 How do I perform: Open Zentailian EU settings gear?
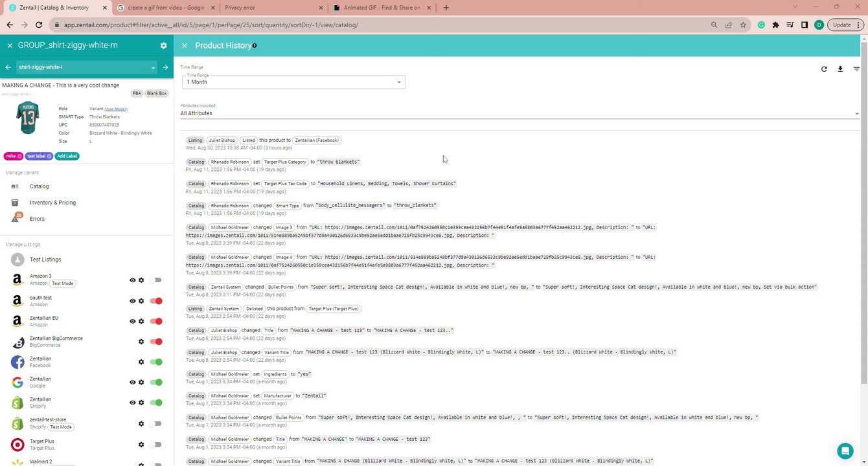coord(141,321)
